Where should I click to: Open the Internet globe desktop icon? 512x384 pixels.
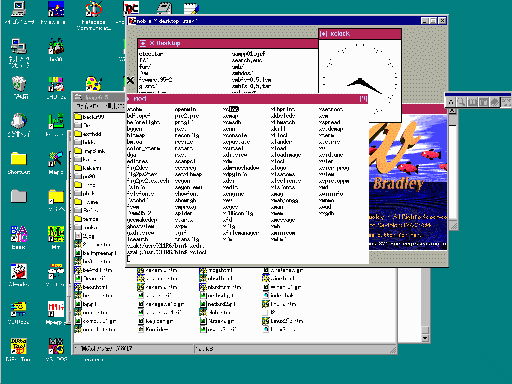(19, 121)
